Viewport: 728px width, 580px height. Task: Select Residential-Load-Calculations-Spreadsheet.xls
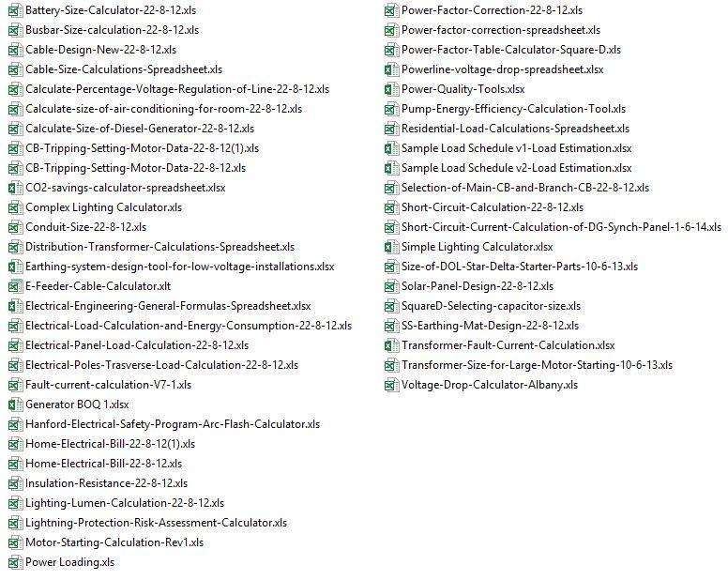point(516,129)
